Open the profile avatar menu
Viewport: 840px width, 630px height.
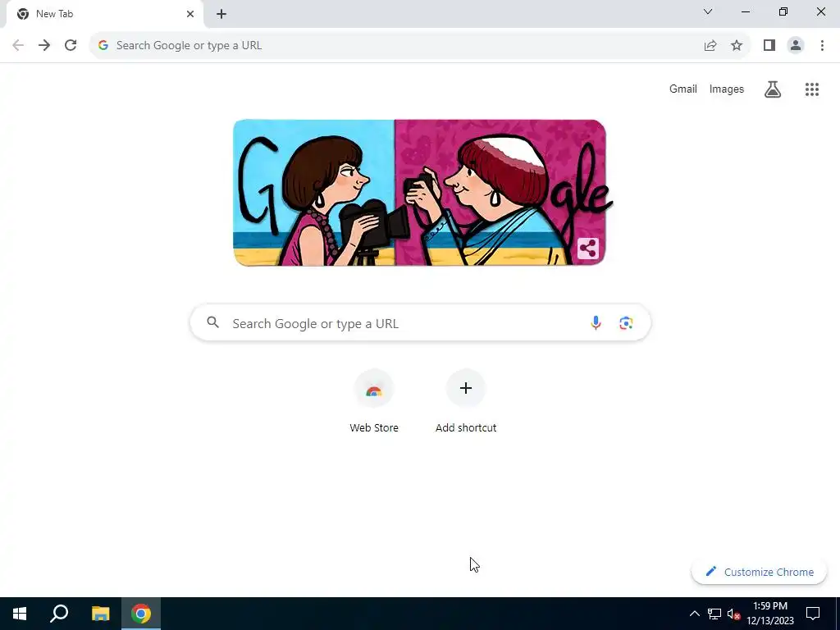coord(796,46)
